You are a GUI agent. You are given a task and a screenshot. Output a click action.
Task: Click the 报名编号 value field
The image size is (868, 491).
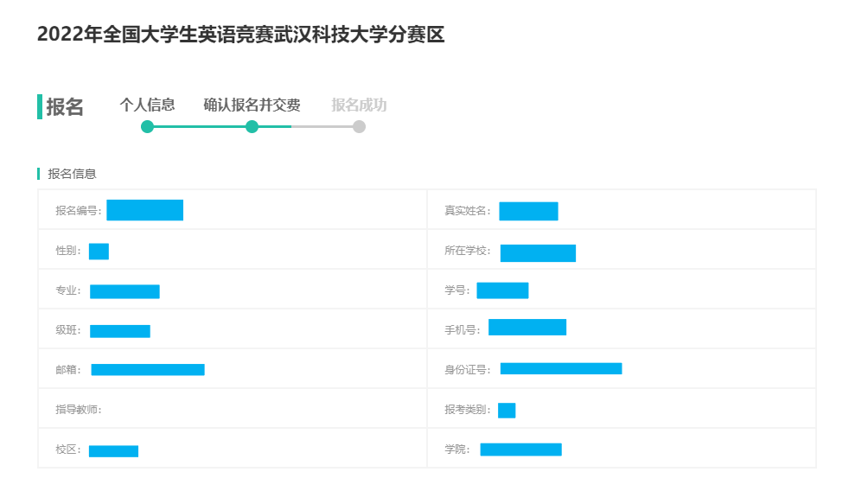(x=144, y=210)
